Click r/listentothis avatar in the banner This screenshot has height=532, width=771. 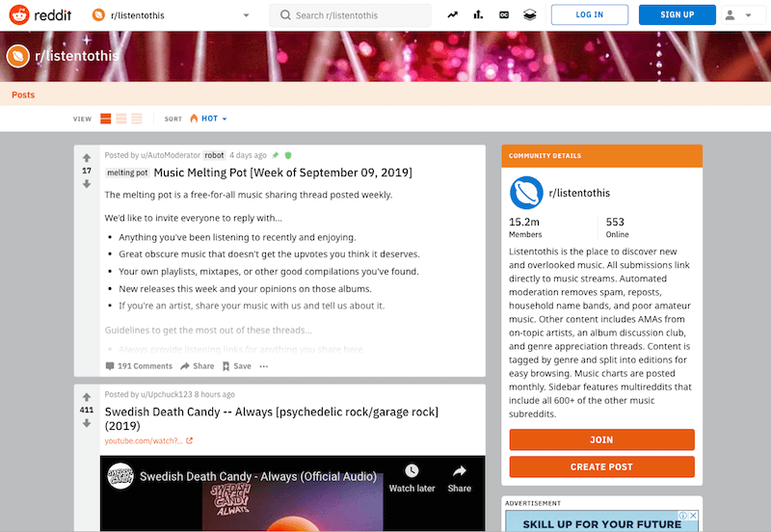[17, 56]
